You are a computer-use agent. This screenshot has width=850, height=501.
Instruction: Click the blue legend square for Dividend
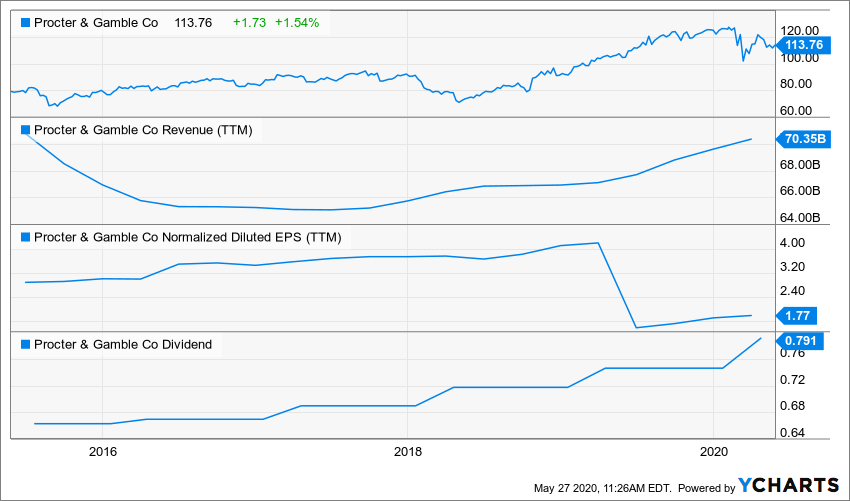[x=25, y=345]
